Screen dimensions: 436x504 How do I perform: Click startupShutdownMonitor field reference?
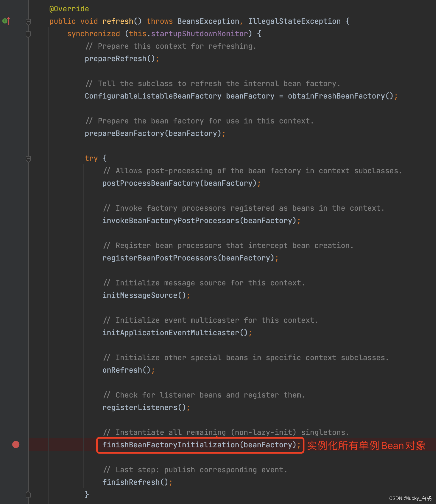pyautogui.click(x=200, y=34)
